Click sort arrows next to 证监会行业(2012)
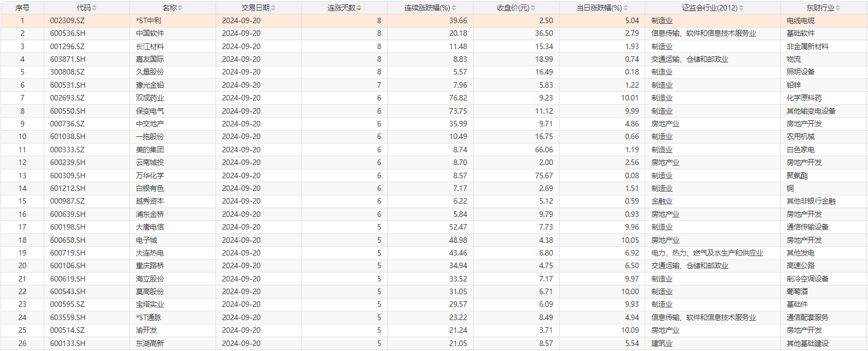This screenshot has width=868, height=351. pos(741,8)
